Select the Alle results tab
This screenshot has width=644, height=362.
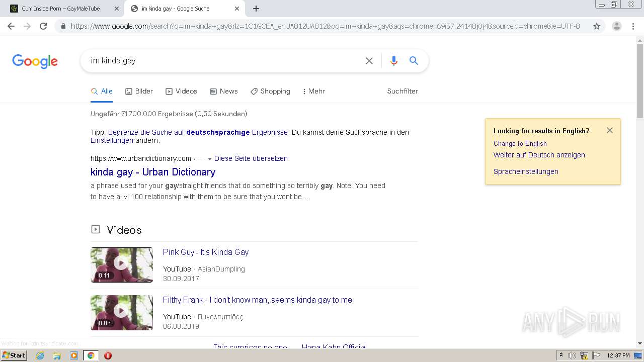pos(102,92)
